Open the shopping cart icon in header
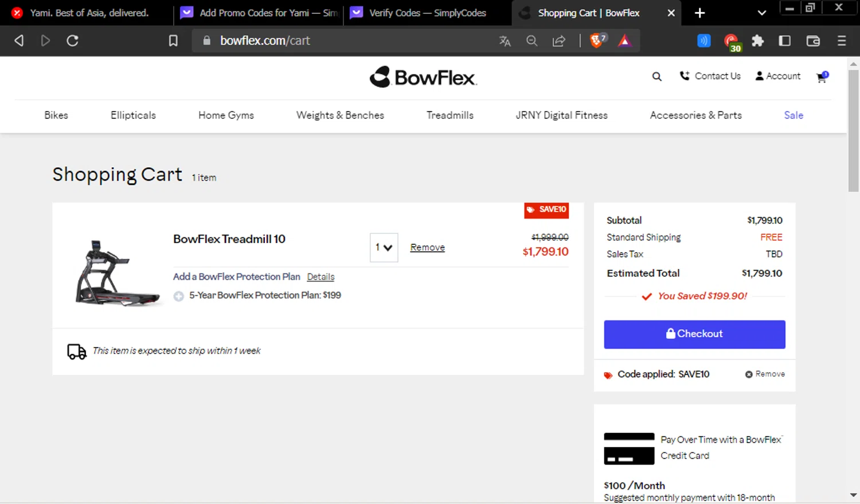Screen dimensions: 860x504 click(822, 77)
